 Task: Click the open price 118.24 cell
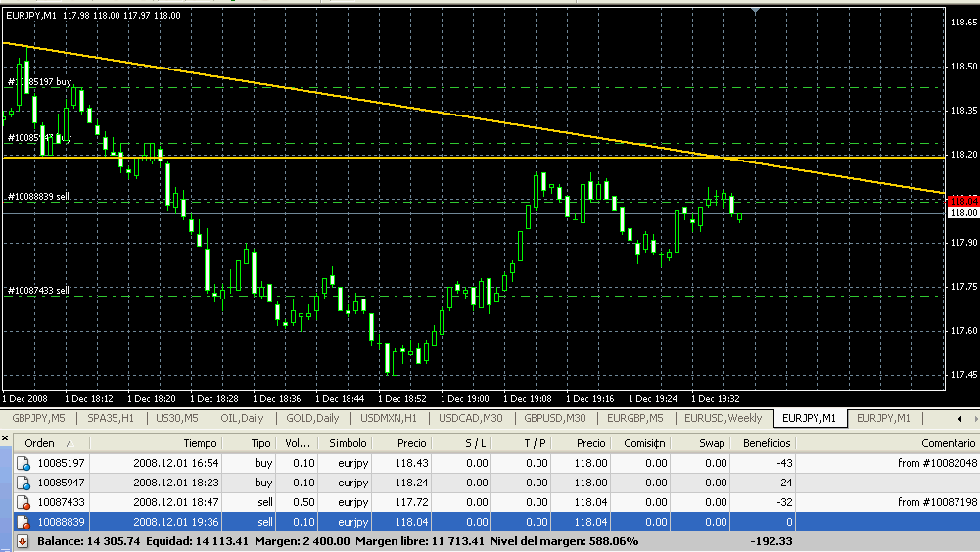click(411, 483)
